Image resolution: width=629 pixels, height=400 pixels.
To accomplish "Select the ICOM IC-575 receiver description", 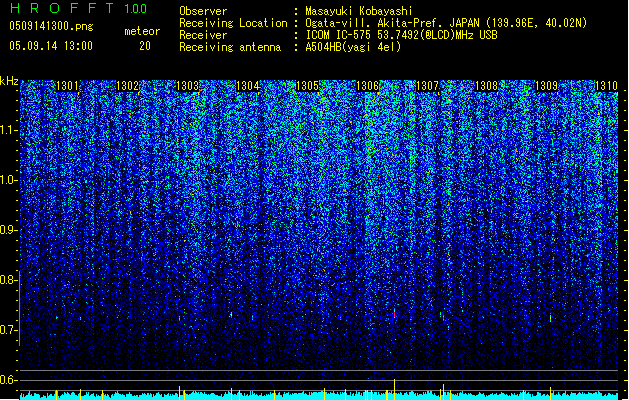I will tap(401, 35).
